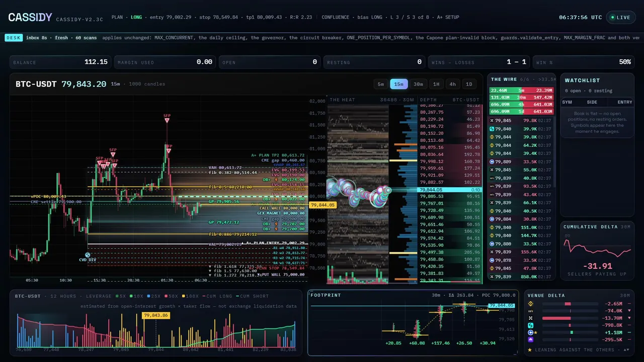Click the sort arrows in Venue Delta footer

point(626,350)
